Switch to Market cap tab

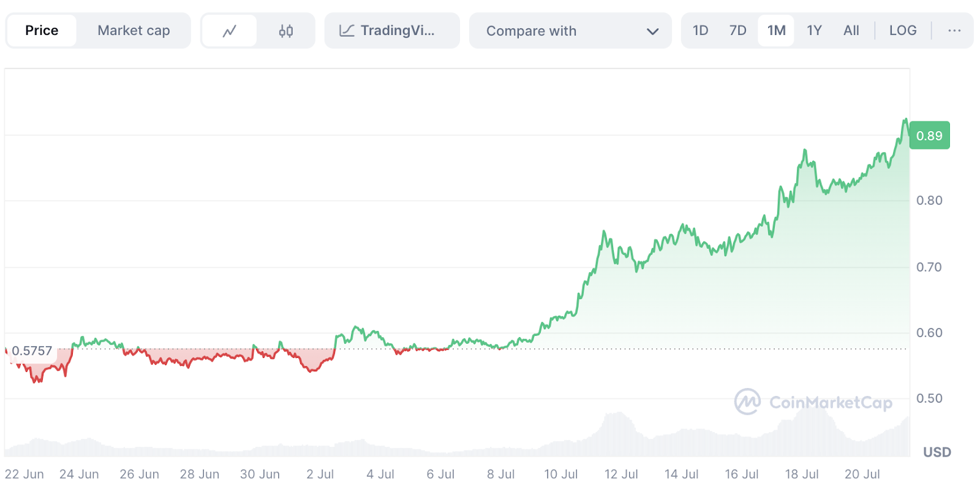click(134, 31)
